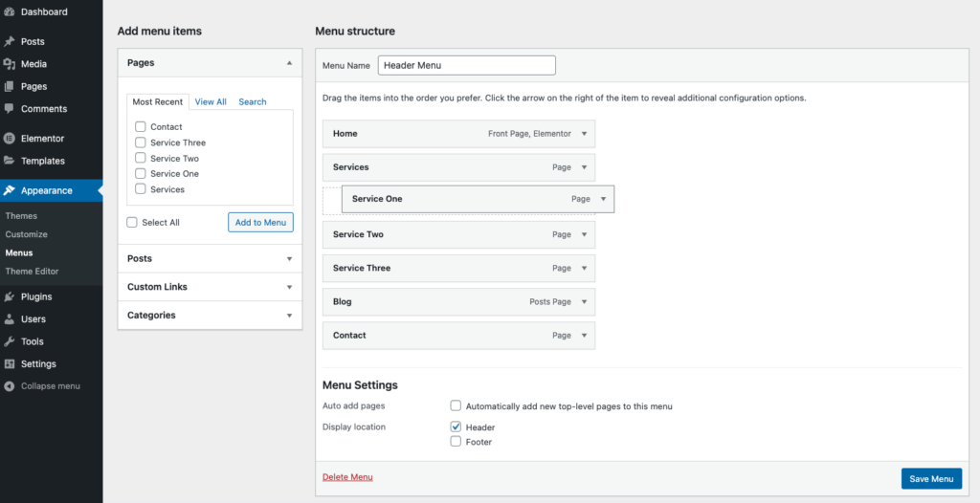
Task: Click the Plugins plug icon
Action: coord(9,296)
